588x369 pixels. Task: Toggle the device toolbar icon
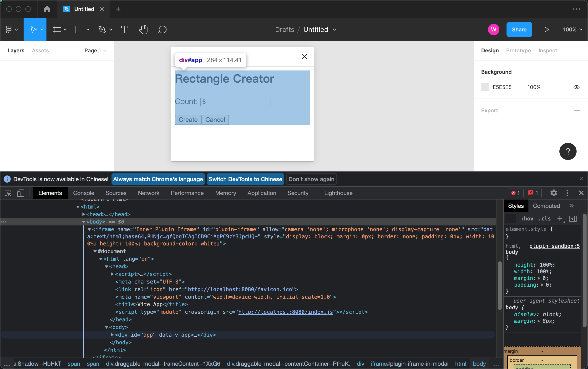(x=21, y=193)
